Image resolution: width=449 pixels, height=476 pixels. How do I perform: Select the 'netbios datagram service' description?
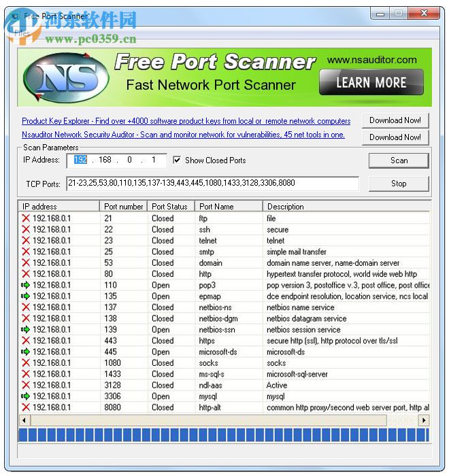pyautogui.click(x=307, y=318)
